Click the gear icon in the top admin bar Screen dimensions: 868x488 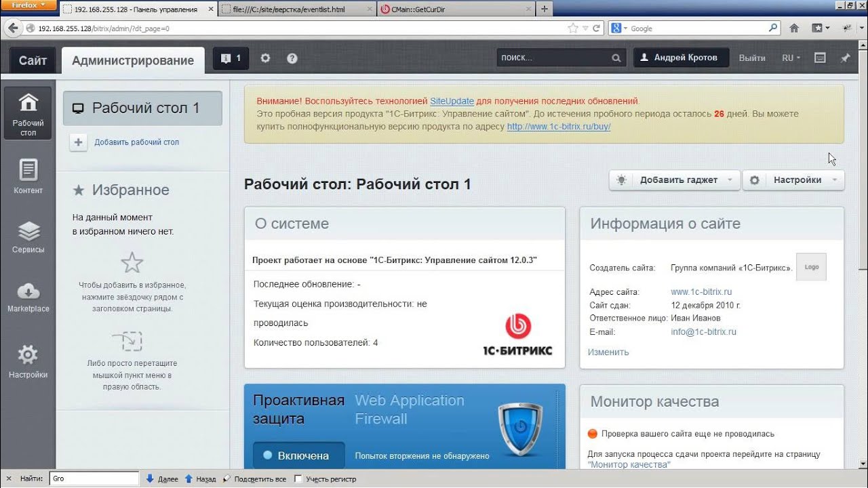(265, 58)
